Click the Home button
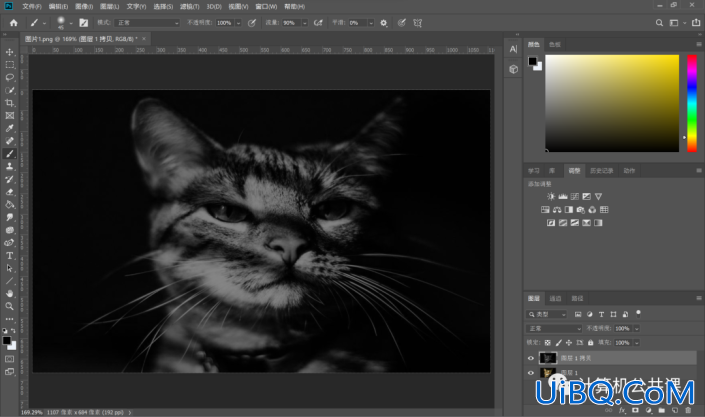Image resolution: width=705 pixels, height=417 pixels. pos(13,22)
